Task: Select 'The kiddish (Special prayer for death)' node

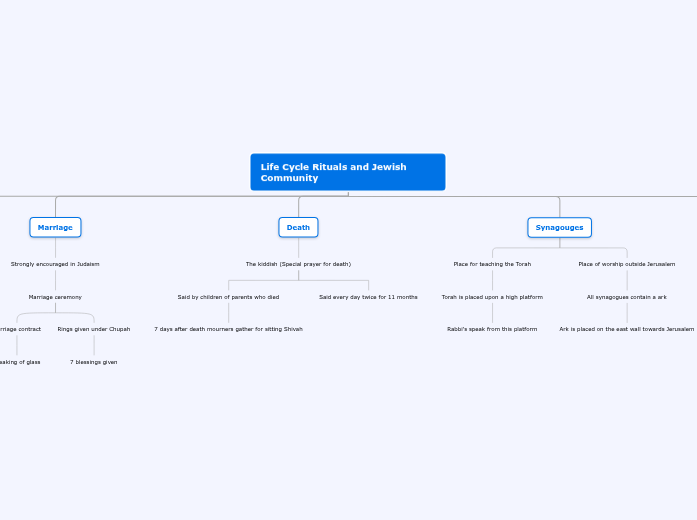Action: (298, 264)
